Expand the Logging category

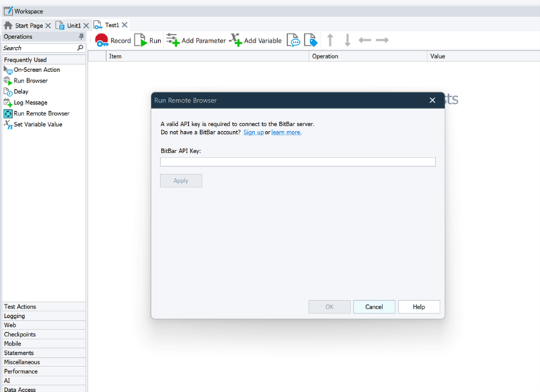point(43,316)
